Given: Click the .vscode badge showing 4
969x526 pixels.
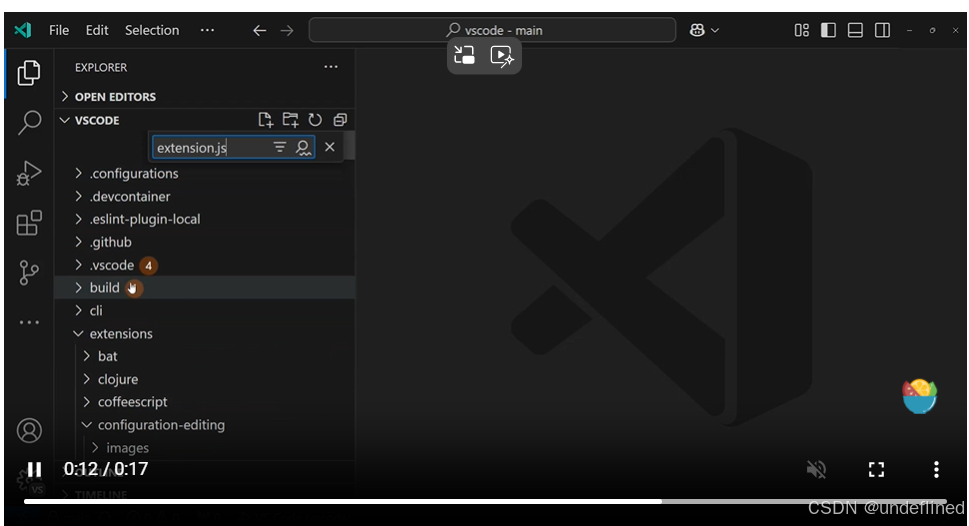Looking at the screenshot, I should point(148,266).
